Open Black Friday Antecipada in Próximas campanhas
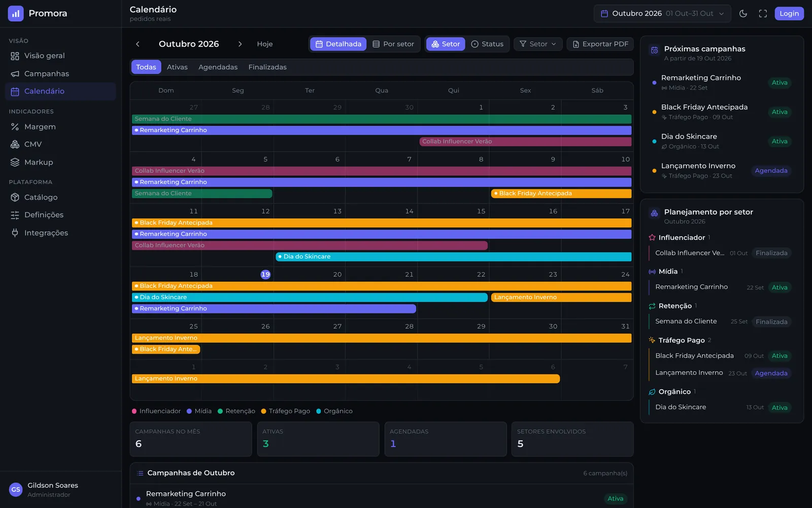The height and width of the screenshot is (508, 812). 722,112
